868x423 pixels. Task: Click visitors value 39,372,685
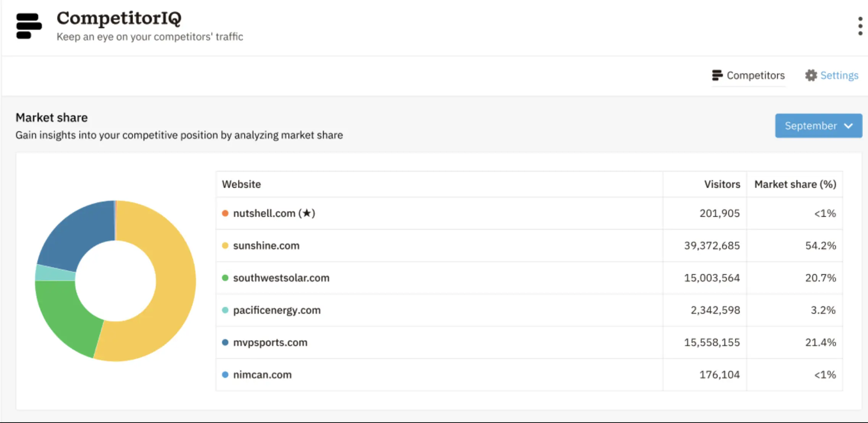(x=712, y=245)
